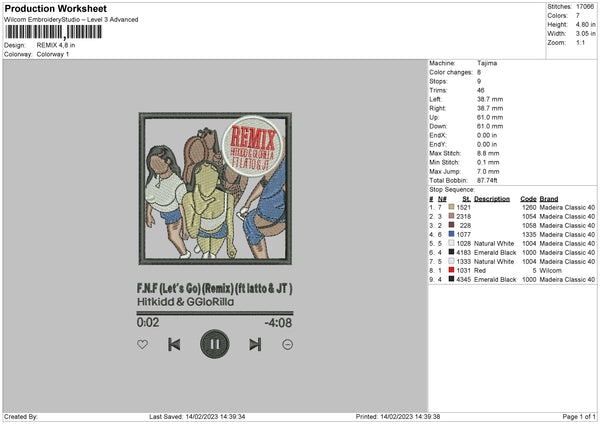Click the 'Last Saved: 14/02/2023 14:39:34' footer text
This screenshot has height=424, width=600.
click(197, 416)
